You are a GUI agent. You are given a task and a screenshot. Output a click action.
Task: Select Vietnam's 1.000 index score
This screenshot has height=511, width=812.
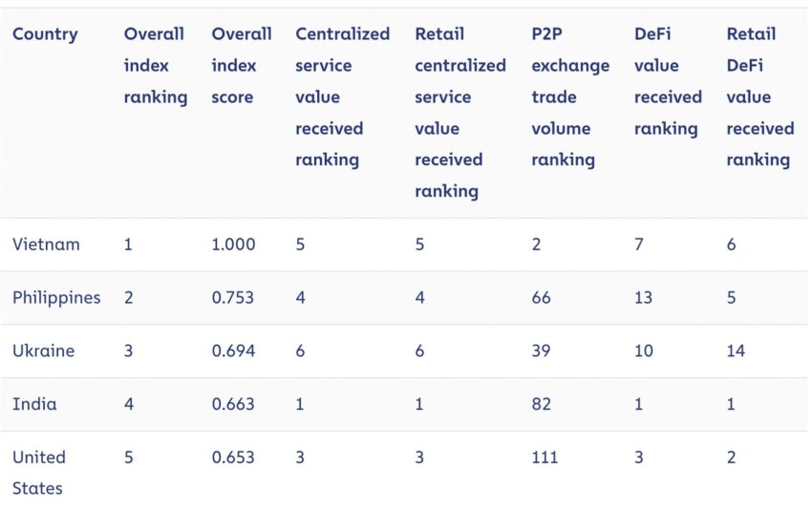coord(233,245)
